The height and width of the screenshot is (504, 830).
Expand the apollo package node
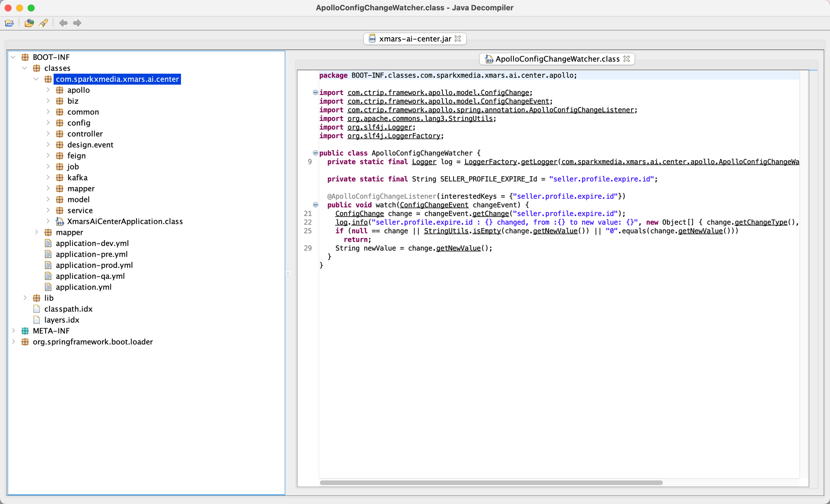pyautogui.click(x=48, y=90)
